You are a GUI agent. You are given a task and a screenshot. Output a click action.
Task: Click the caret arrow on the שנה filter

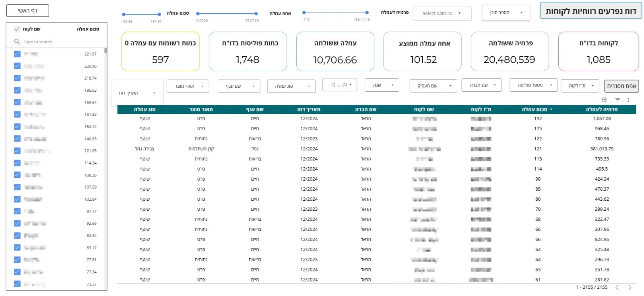pos(392,85)
